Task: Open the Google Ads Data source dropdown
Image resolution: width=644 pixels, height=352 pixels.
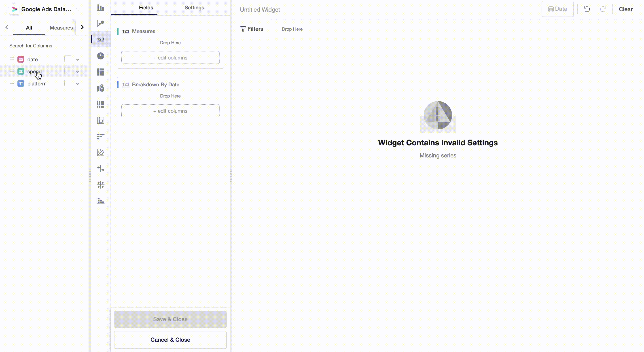Action: click(x=78, y=9)
